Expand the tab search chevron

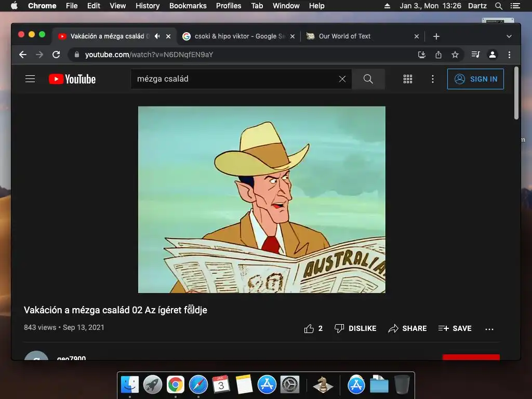coord(509,36)
